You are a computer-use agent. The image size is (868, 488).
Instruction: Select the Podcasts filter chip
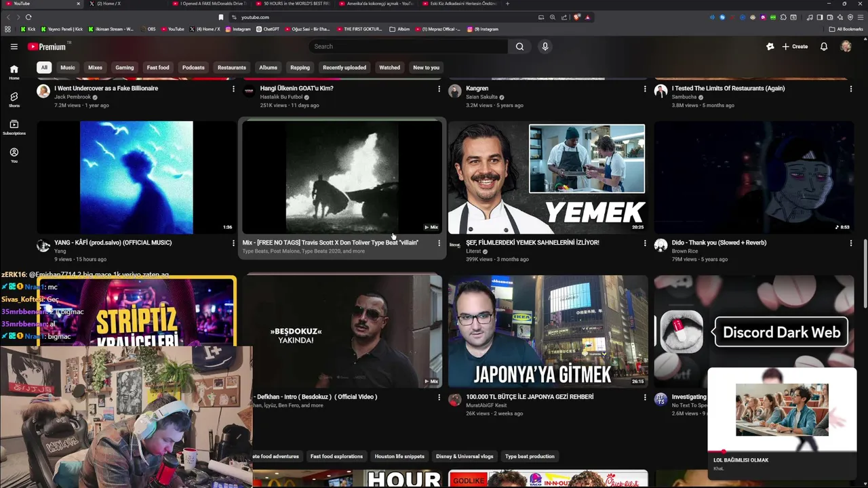pos(193,68)
